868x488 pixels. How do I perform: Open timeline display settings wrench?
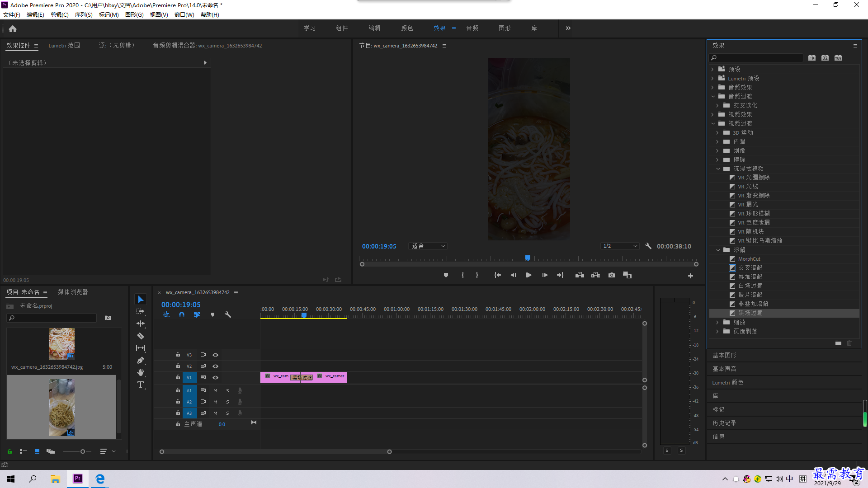pyautogui.click(x=228, y=314)
